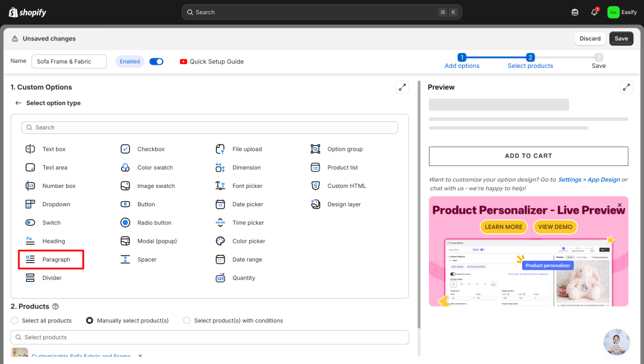This screenshot has width=644, height=364.
Task: Select the Font picker option icon
Action: pos(220,186)
